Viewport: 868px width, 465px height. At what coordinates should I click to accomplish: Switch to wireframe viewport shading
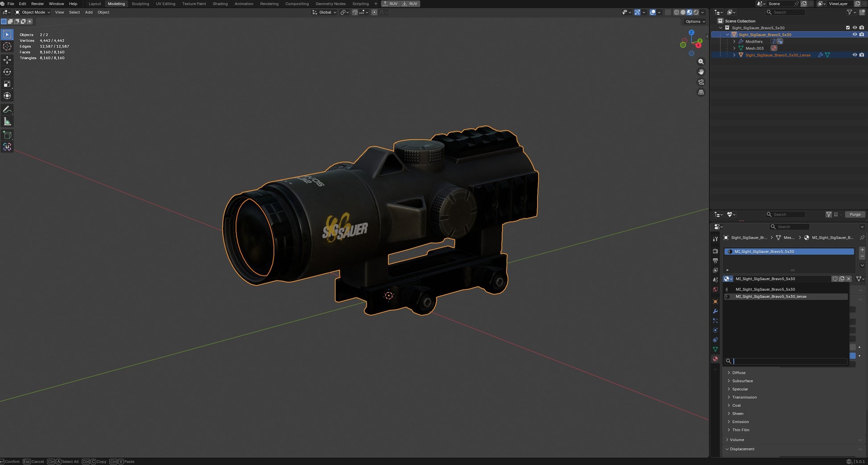(677, 12)
